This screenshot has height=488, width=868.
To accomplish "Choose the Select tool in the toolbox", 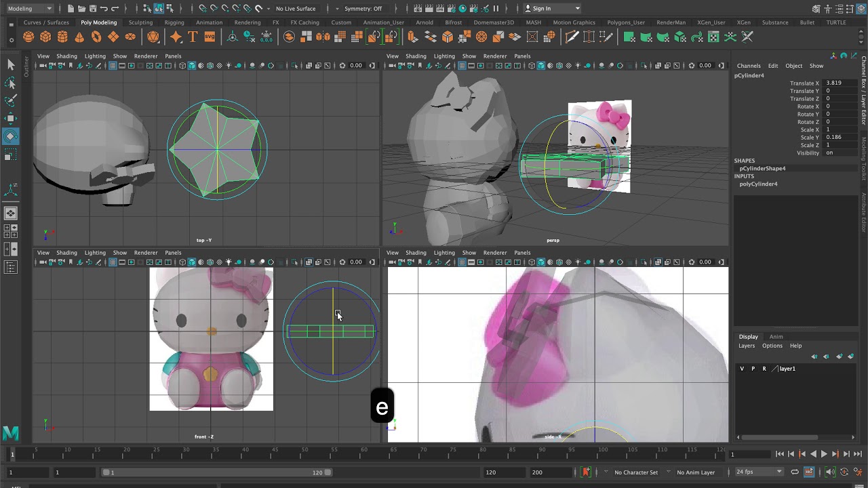I will 10,64.
